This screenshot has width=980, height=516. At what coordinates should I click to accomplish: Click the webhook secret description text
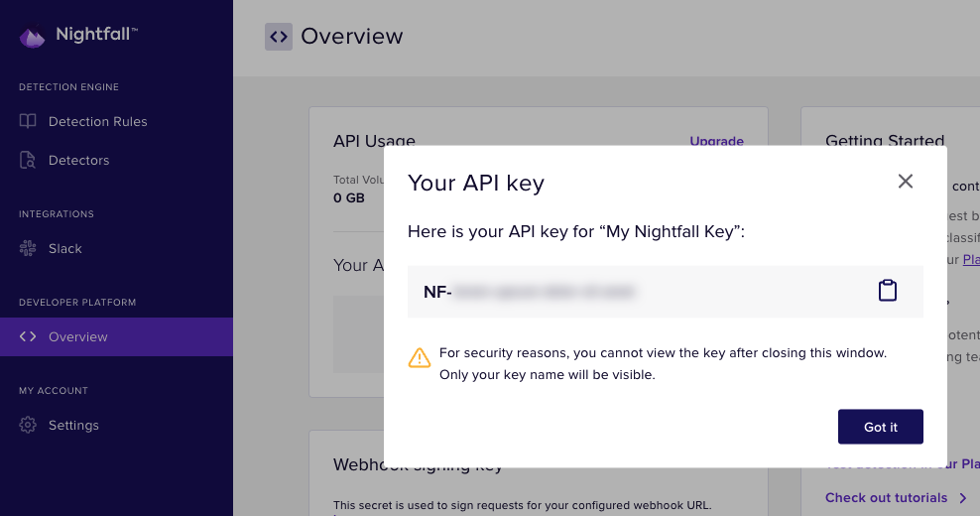coord(522,505)
